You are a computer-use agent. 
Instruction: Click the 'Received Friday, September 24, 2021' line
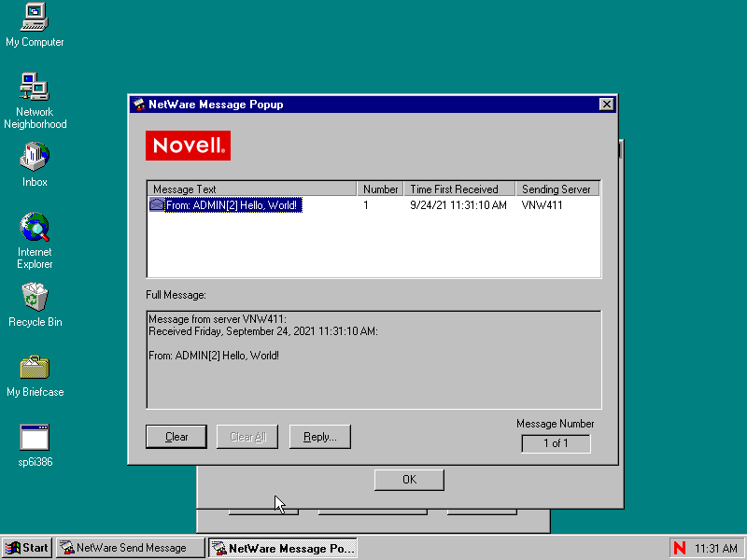pos(263,331)
